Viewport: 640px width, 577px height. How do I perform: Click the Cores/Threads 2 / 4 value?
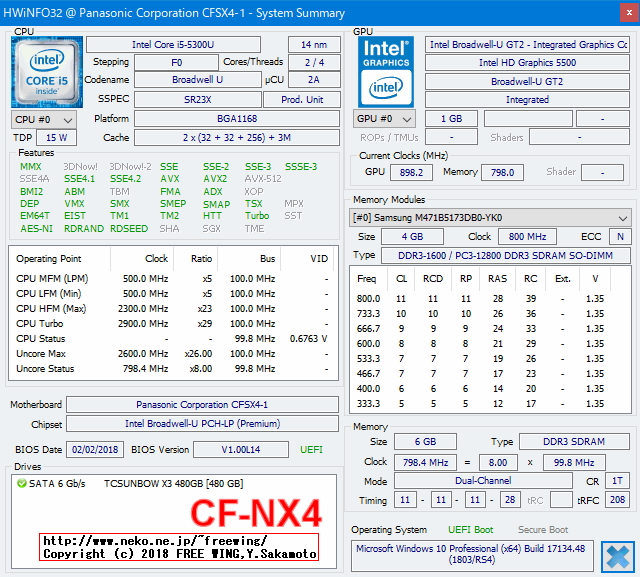click(x=314, y=62)
